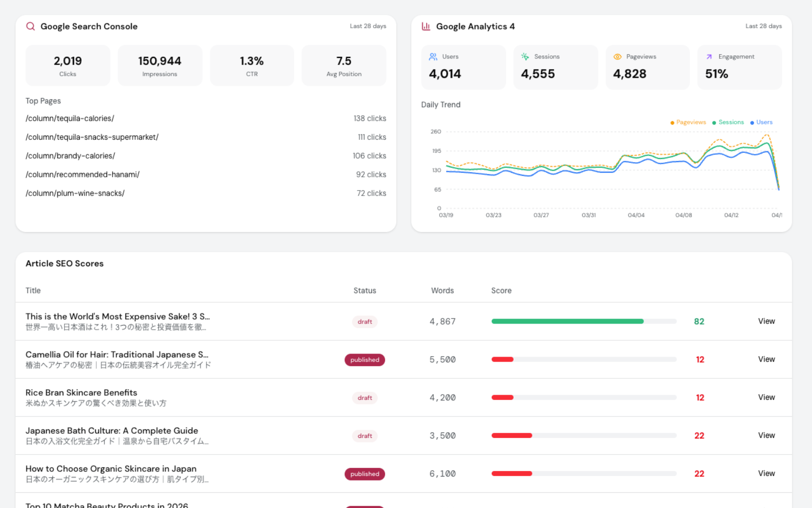Click the draft badge on Rice Bran row

tap(365, 398)
